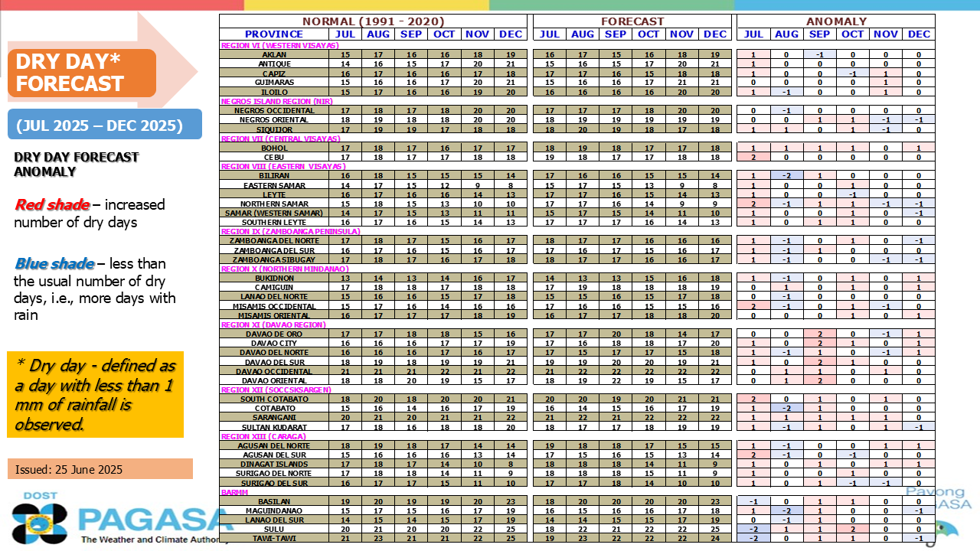The width and height of the screenshot is (980, 551).
Task: Select the DAVAO OCCIDENTAL row label
Action: 274,371
